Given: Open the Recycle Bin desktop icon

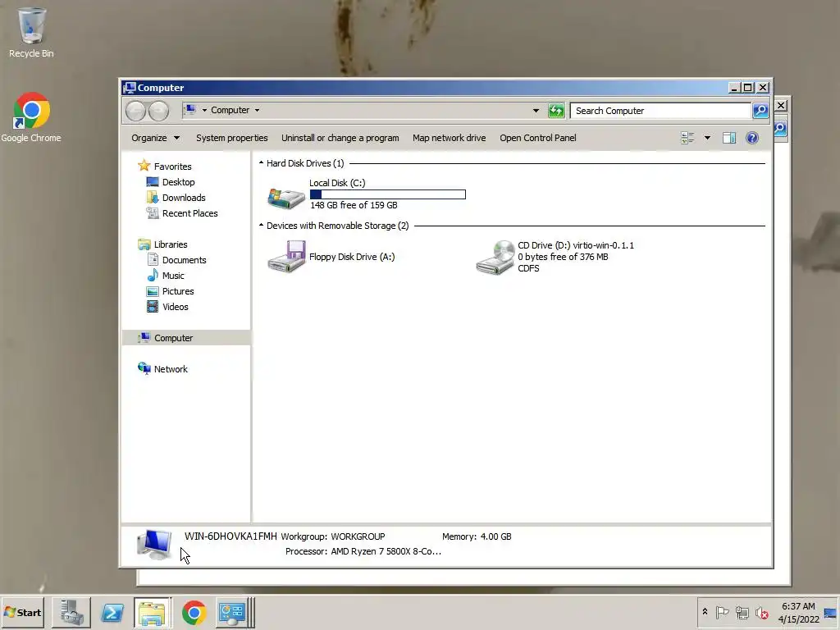Looking at the screenshot, I should point(32,32).
